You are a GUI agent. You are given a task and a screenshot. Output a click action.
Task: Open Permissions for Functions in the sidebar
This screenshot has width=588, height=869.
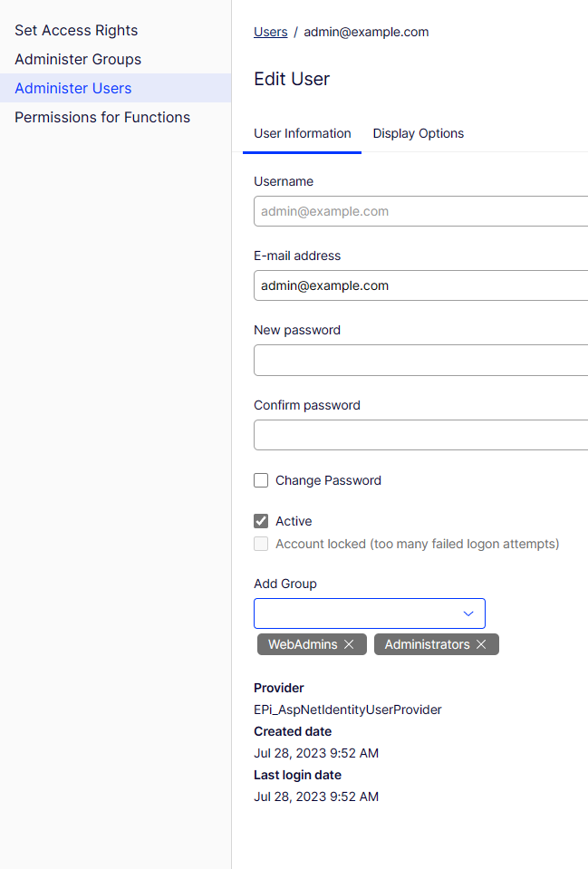click(x=102, y=117)
